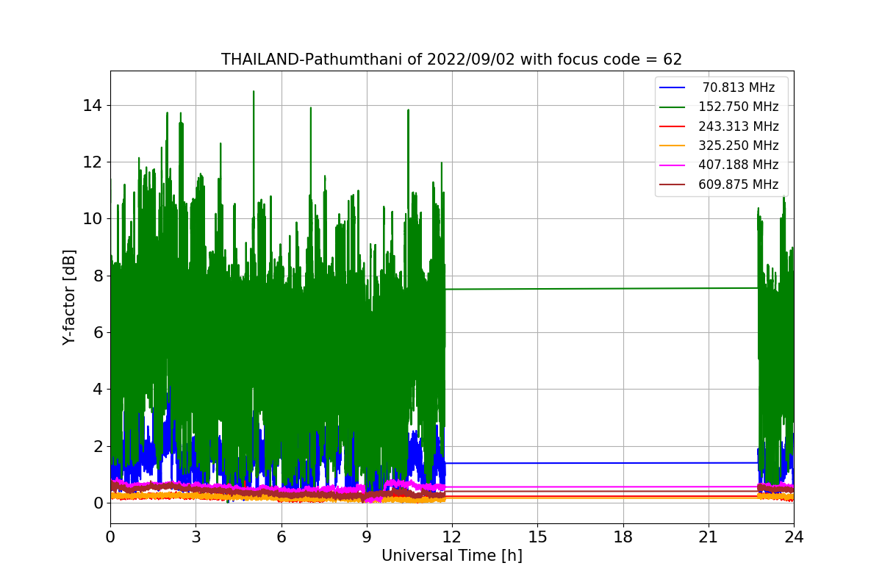Click the plot title THAILAND-Pathumthani
882x588 pixels.
click(451, 60)
